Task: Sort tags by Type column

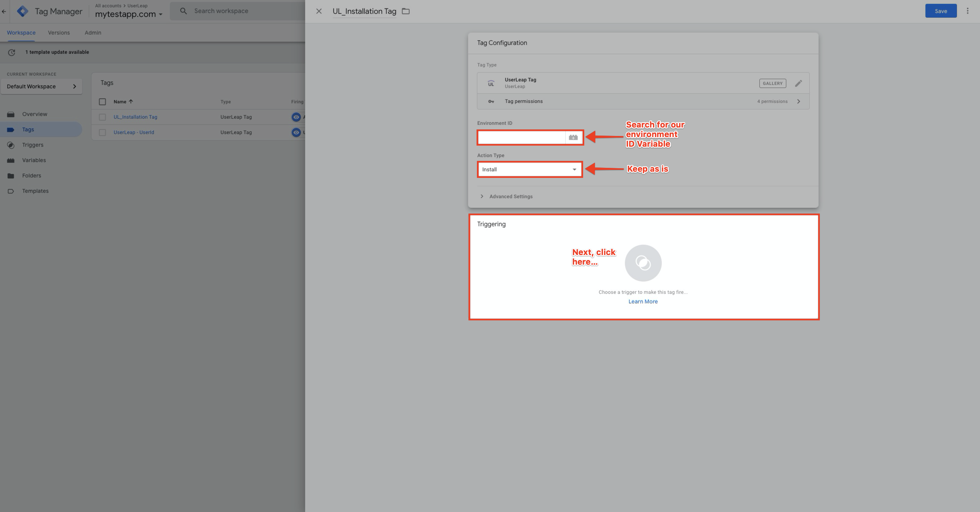Action: [226, 102]
